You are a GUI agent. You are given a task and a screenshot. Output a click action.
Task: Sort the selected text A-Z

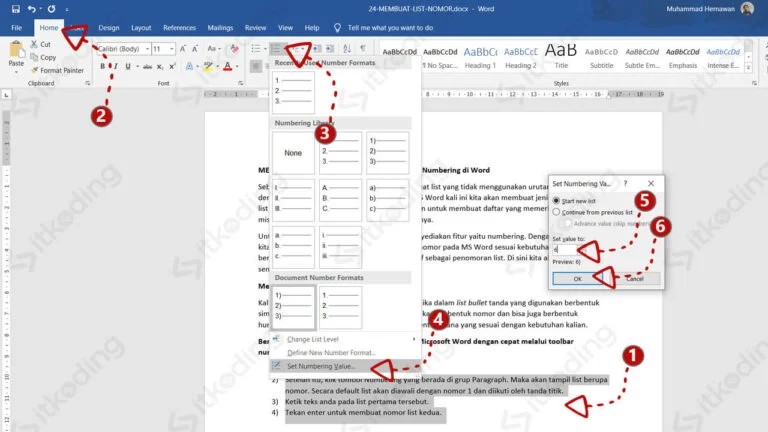pos(347,48)
